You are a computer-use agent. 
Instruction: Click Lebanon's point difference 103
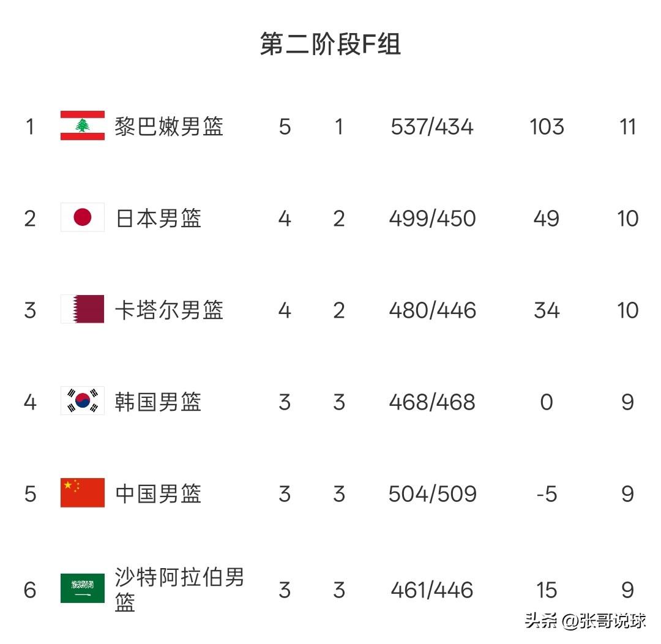[547, 127]
